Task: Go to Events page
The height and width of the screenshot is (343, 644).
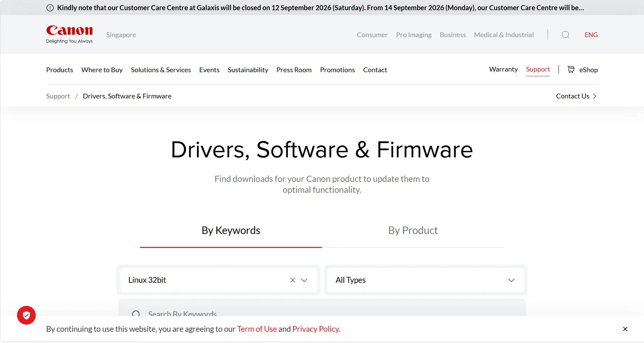Action: 209,70
